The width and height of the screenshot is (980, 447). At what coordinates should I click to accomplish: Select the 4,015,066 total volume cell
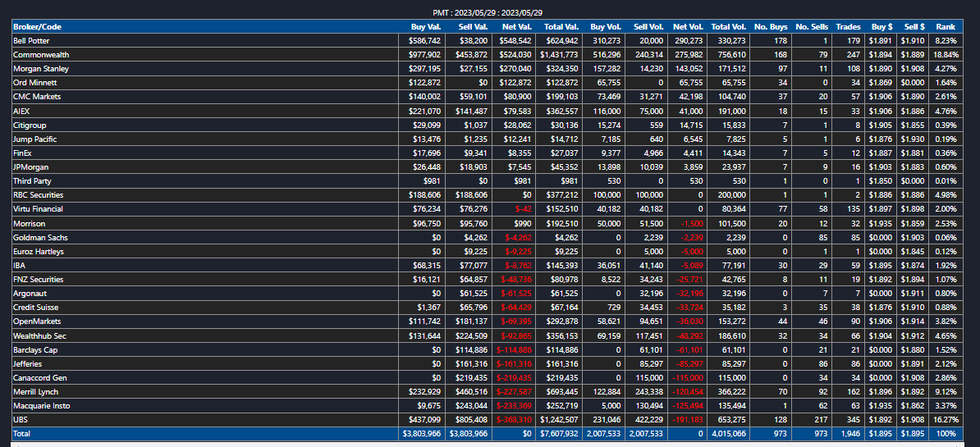click(730, 434)
